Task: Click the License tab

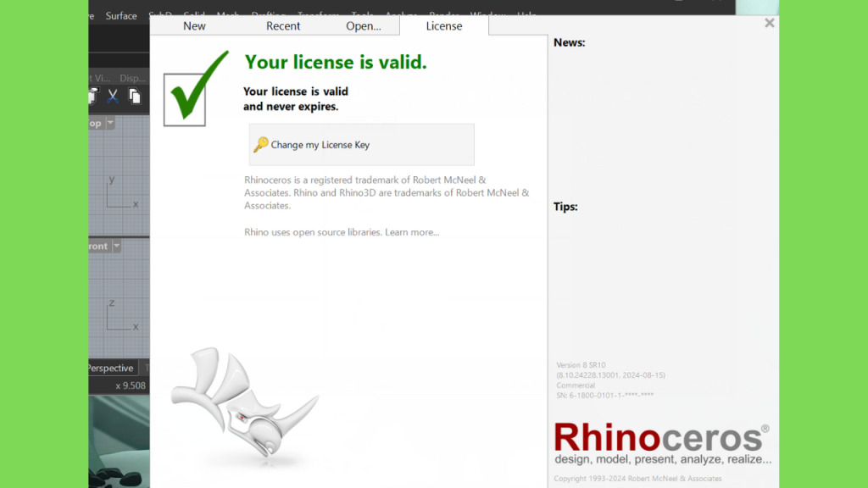Action: click(x=444, y=25)
